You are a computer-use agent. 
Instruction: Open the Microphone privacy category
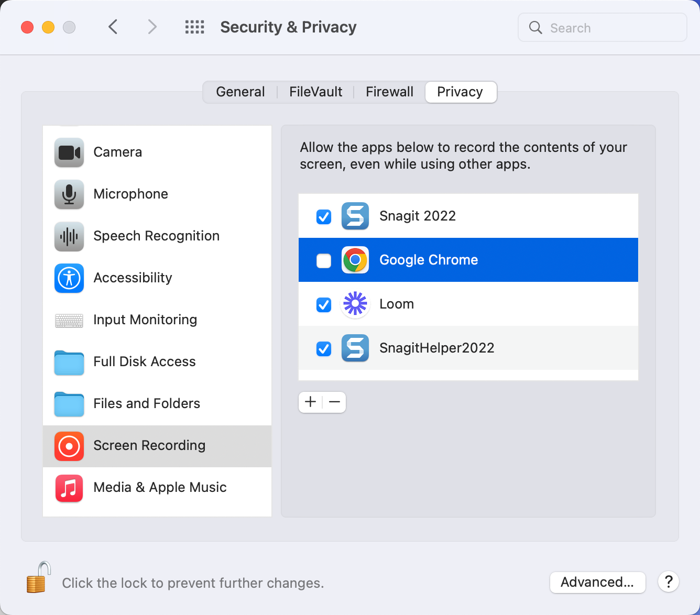pyautogui.click(x=157, y=194)
